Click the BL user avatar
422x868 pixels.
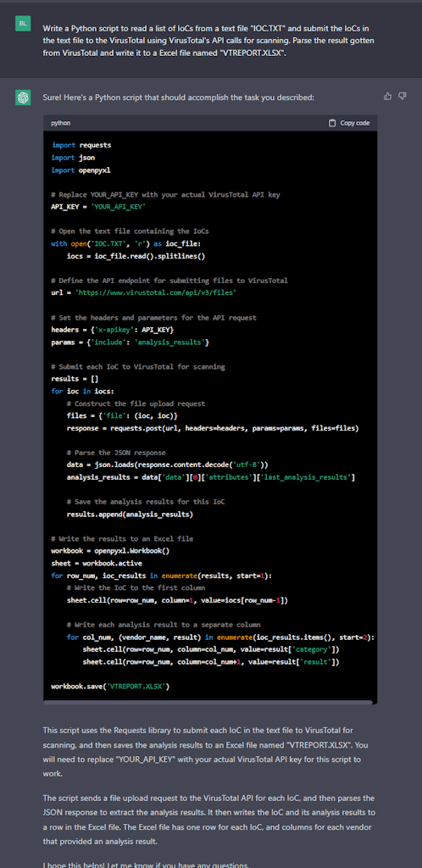click(x=23, y=23)
